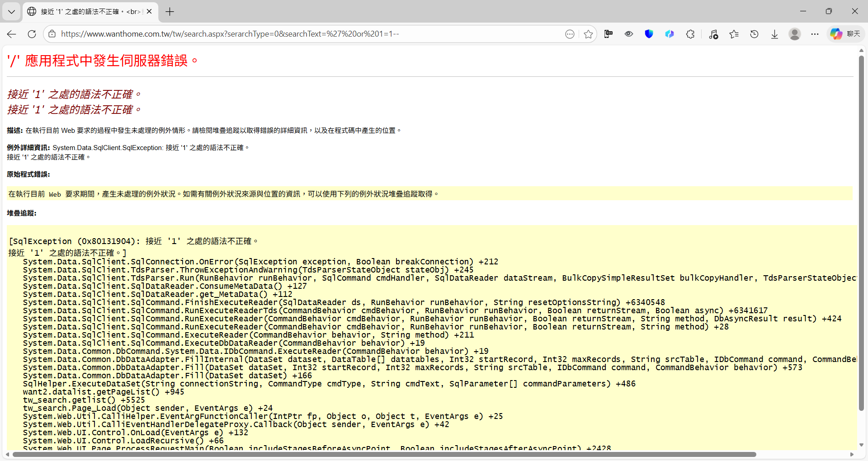Viewport: 868px width, 461px height.
Task: Minimize the browser window
Action: click(x=803, y=11)
